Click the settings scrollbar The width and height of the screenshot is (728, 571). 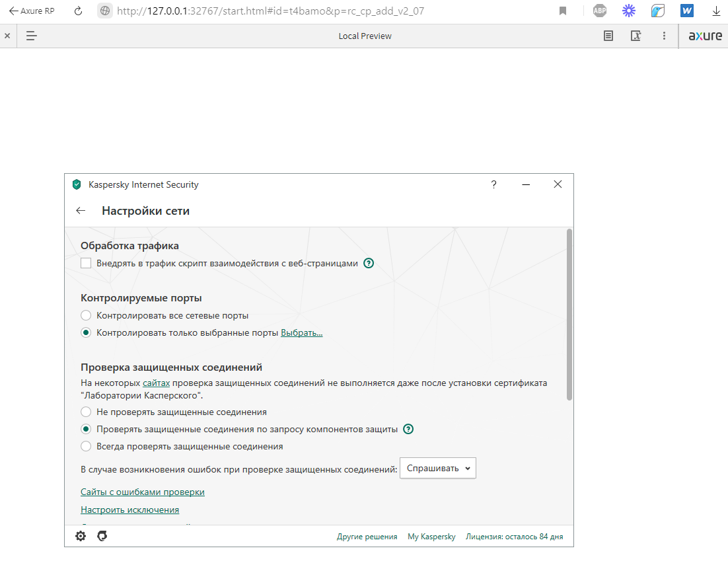(x=569, y=315)
